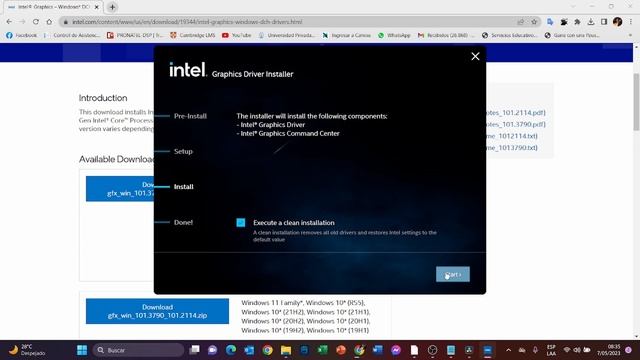
Task: Open the Cambridge LMS bookmark
Action: (193, 36)
